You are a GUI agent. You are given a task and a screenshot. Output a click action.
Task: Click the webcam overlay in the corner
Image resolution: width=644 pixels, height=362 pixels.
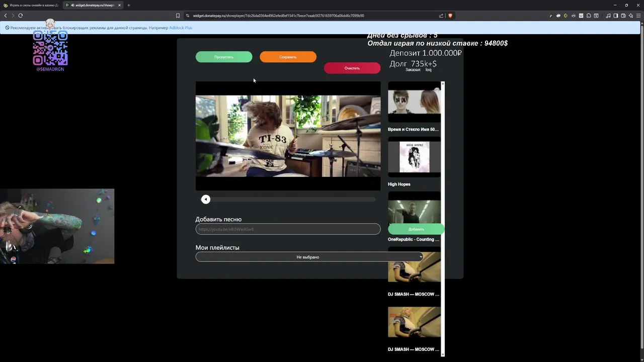[57, 226]
